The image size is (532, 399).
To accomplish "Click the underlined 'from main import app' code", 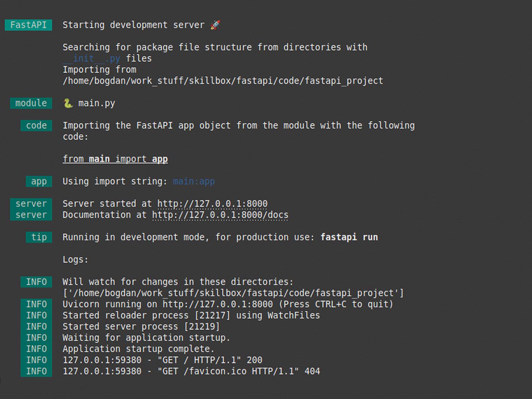I will [115, 159].
